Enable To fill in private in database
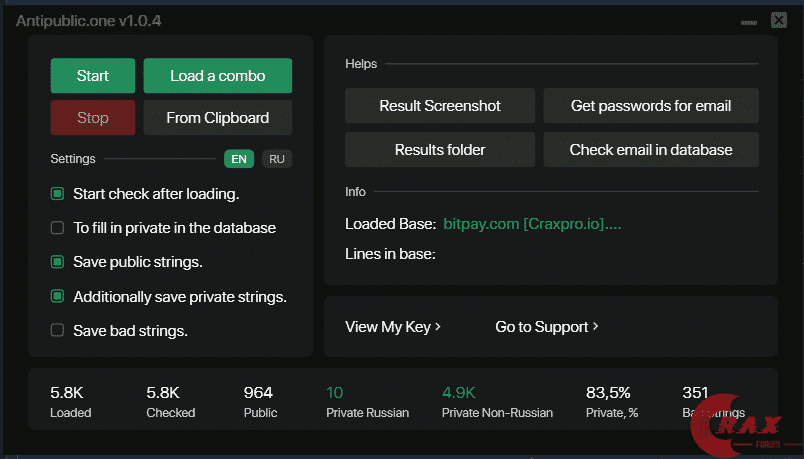This screenshot has width=804, height=459. tap(58, 228)
